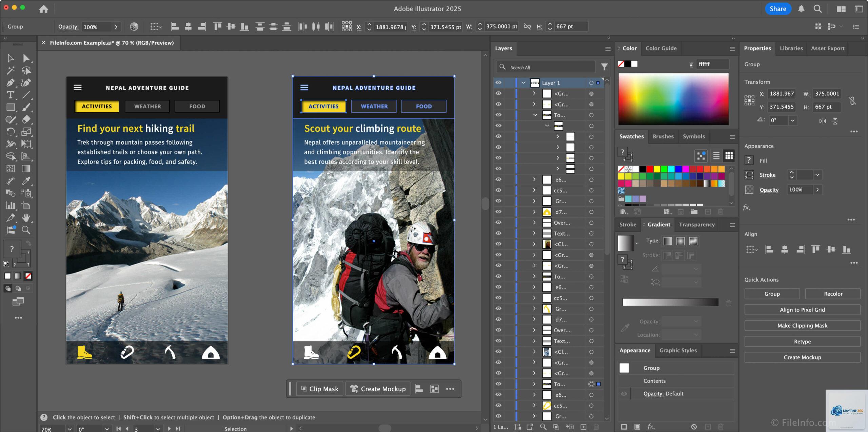Switch swatches to list view

(x=716, y=156)
